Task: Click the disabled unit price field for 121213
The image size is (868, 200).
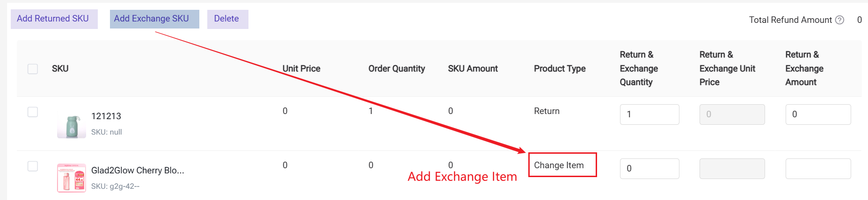Action: tap(732, 114)
